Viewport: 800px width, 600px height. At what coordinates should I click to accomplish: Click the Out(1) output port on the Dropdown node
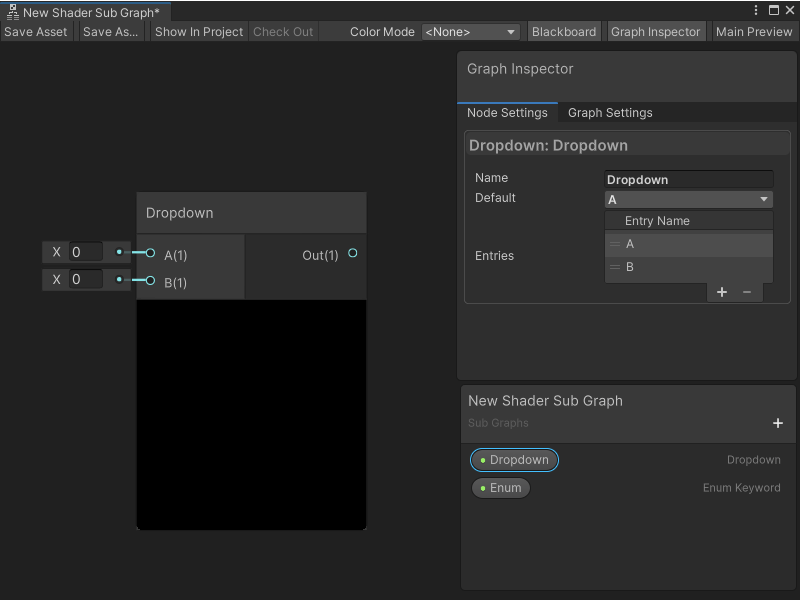tap(352, 254)
